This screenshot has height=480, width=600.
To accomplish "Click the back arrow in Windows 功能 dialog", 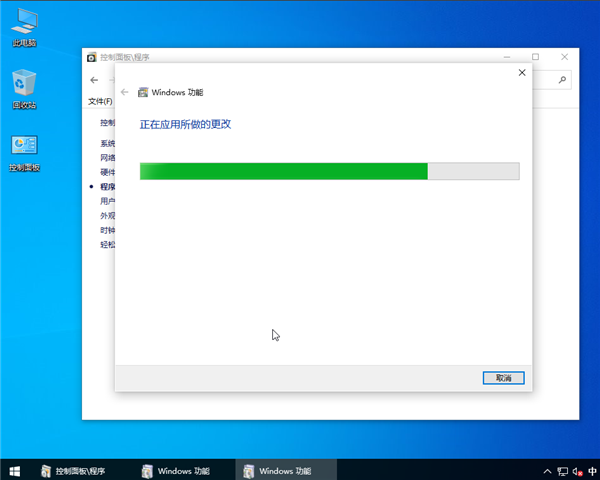I will pos(125,92).
